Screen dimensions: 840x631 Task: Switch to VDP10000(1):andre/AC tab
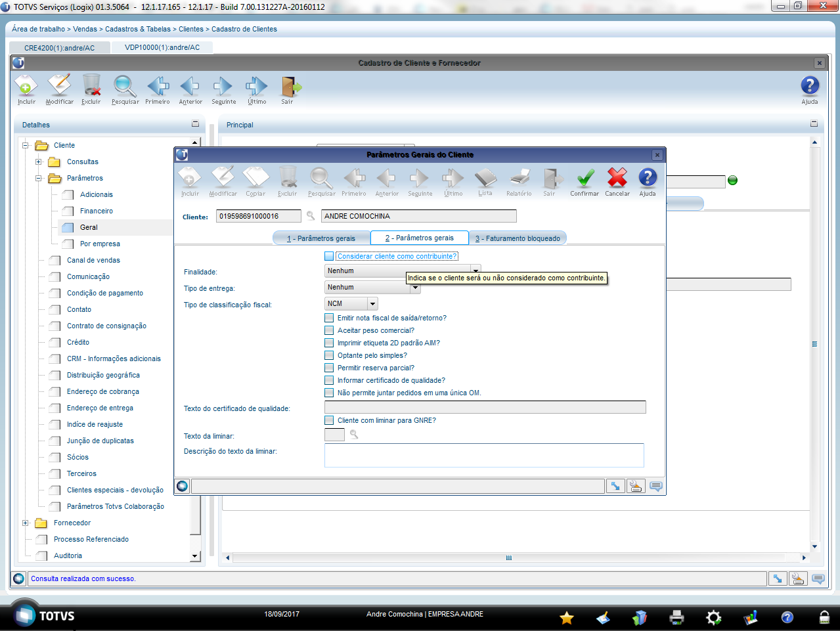pyautogui.click(x=162, y=47)
